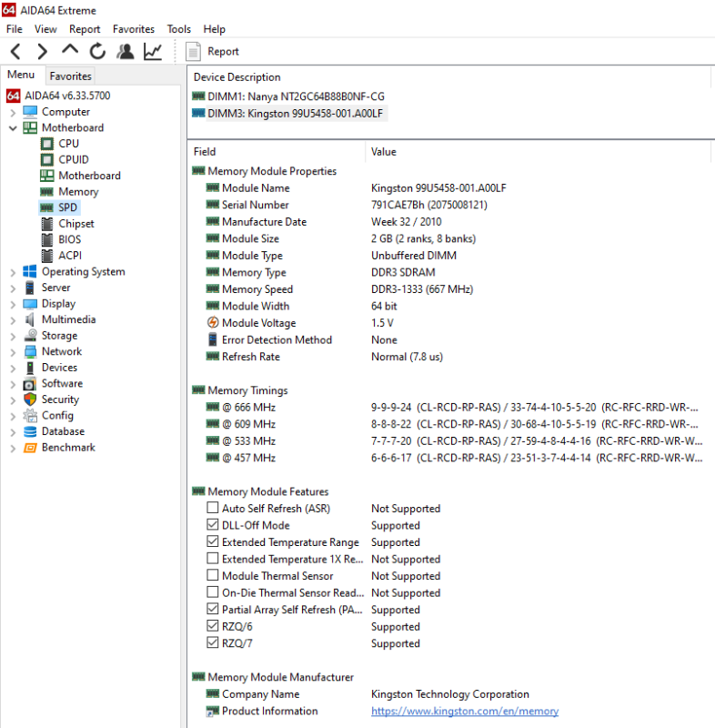Toggle the Module Thermal Sensor checkbox
The width and height of the screenshot is (715, 728).
[x=213, y=575]
